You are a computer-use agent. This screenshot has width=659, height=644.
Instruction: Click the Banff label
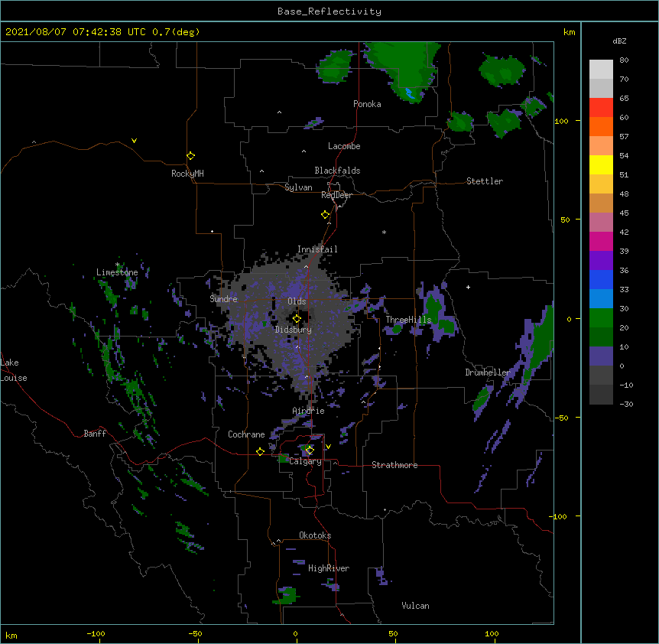point(95,434)
